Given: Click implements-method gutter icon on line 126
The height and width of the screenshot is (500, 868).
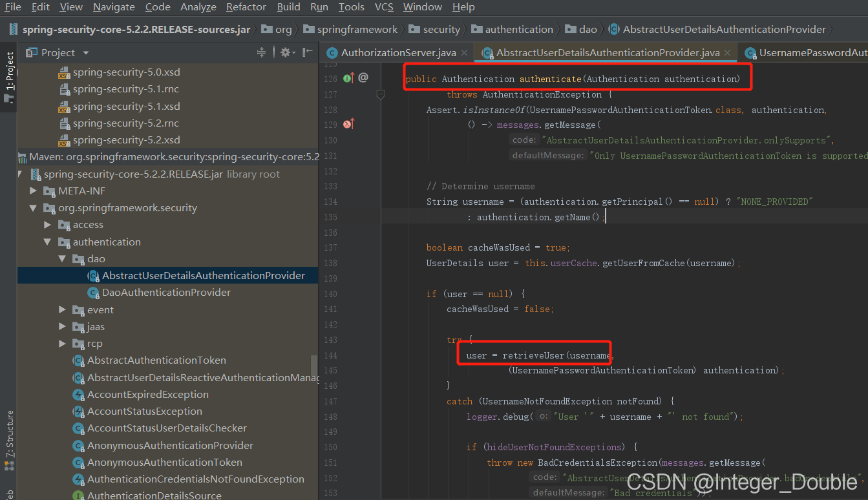Looking at the screenshot, I should tap(349, 78).
